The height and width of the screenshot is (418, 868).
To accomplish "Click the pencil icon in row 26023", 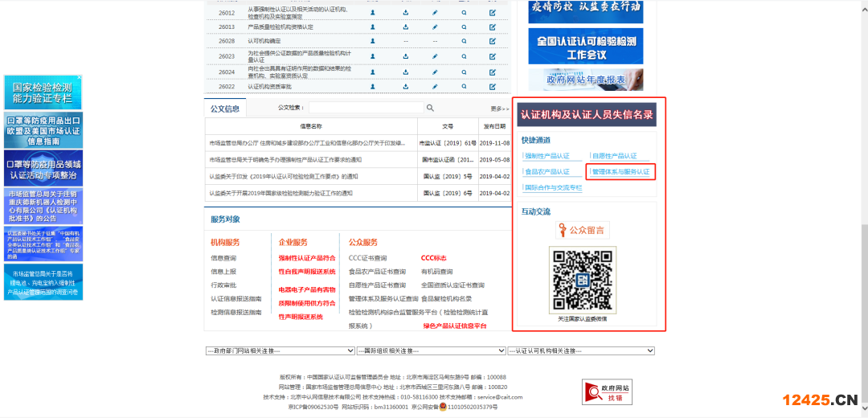I will (435, 56).
